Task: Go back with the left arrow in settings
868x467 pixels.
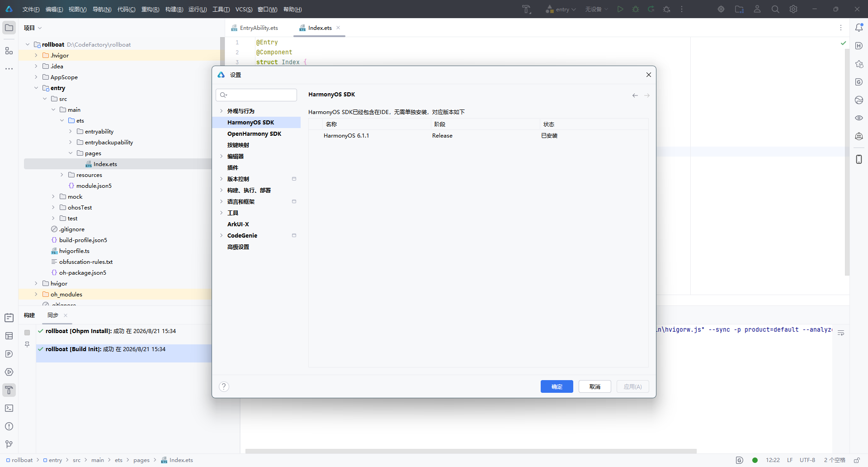Action: pos(635,95)
